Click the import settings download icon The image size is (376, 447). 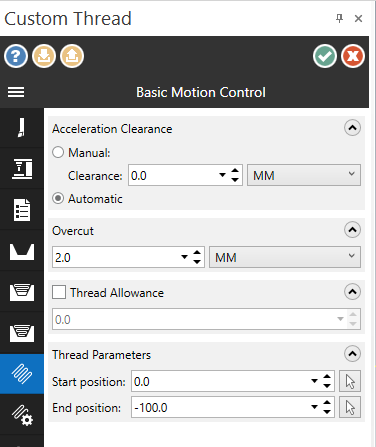click(x=44, y=56)
